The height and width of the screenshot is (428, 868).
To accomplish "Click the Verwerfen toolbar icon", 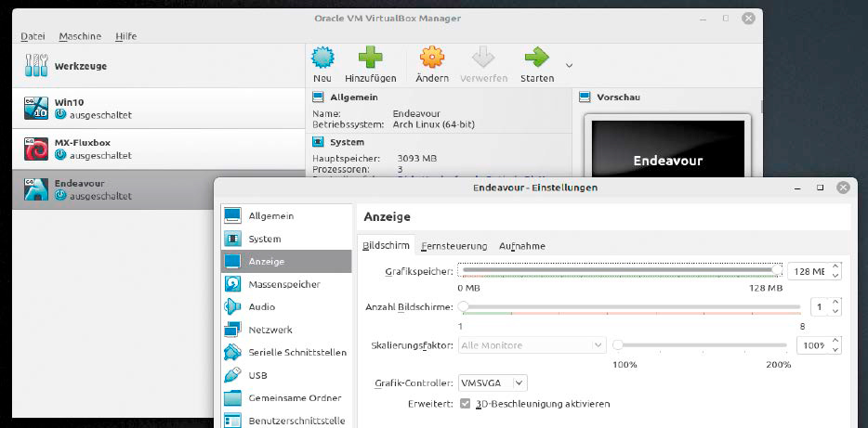I will click(x=483, y=58).
